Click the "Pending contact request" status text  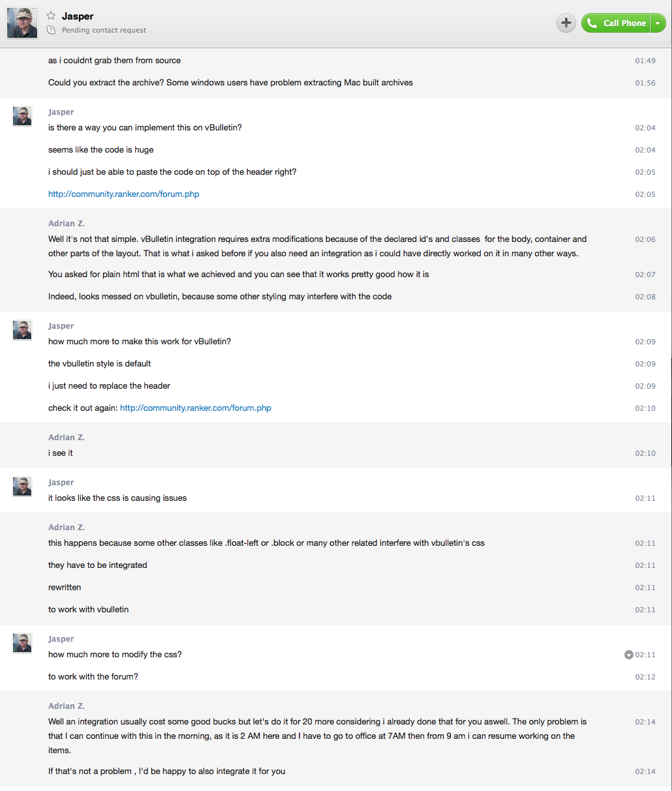pyautogui.click(x=104, y=30)
